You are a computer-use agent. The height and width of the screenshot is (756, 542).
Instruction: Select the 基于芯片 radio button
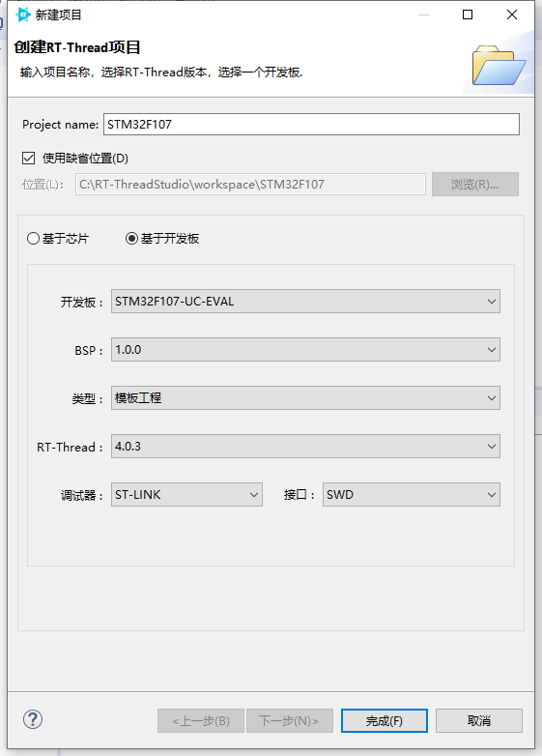(x=33, y=238)
